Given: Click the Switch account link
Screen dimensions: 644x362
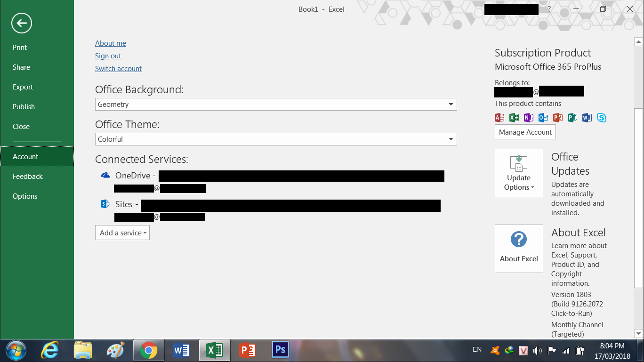Looking at the screenshot, I should click(118, 69).
